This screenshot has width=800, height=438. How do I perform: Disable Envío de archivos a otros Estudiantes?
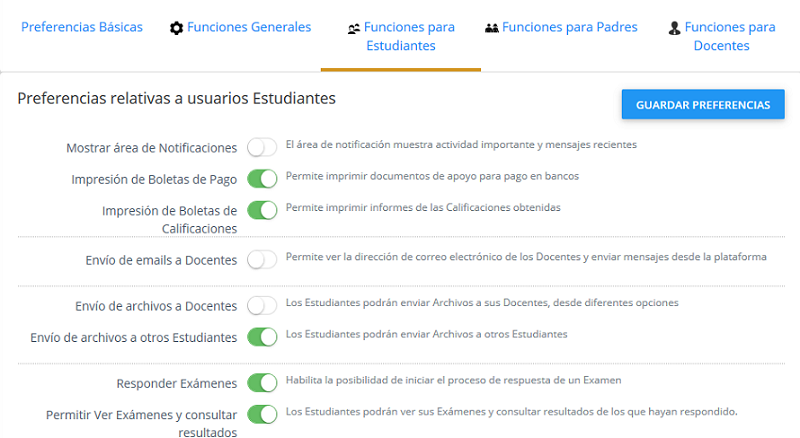[x=262, y=337]
